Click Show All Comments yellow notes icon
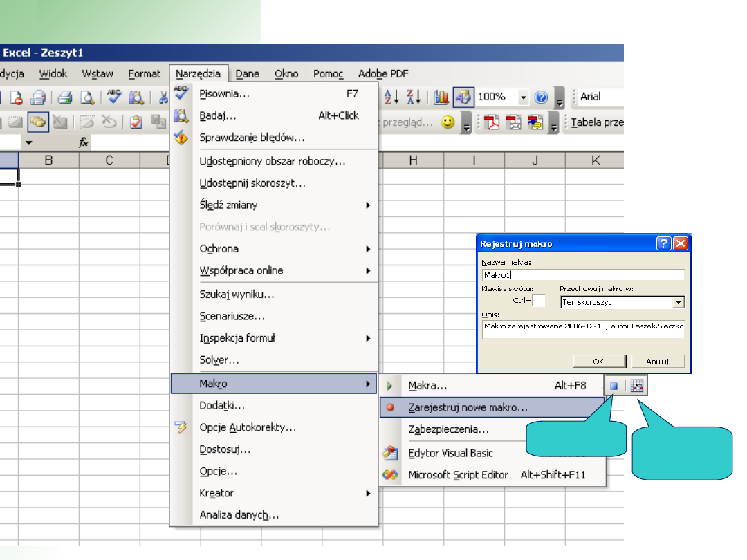 (x=38, y=122)
